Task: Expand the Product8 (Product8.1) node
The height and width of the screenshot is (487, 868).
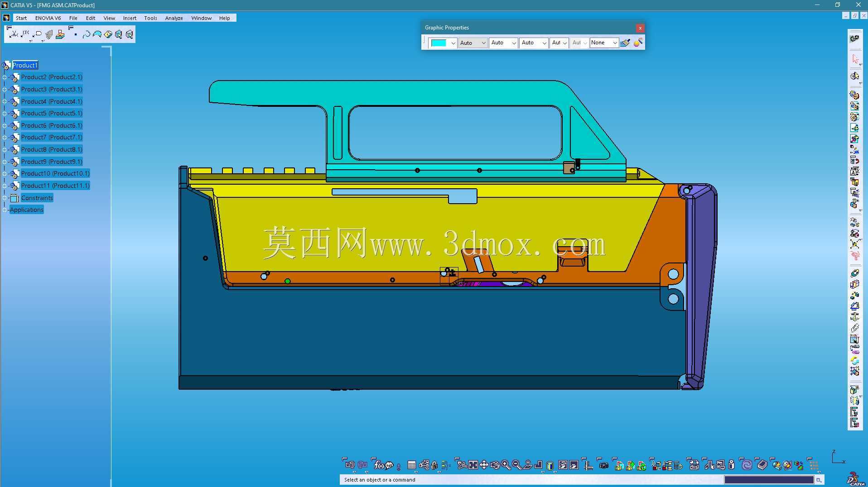Action: [x=5, y=150]
